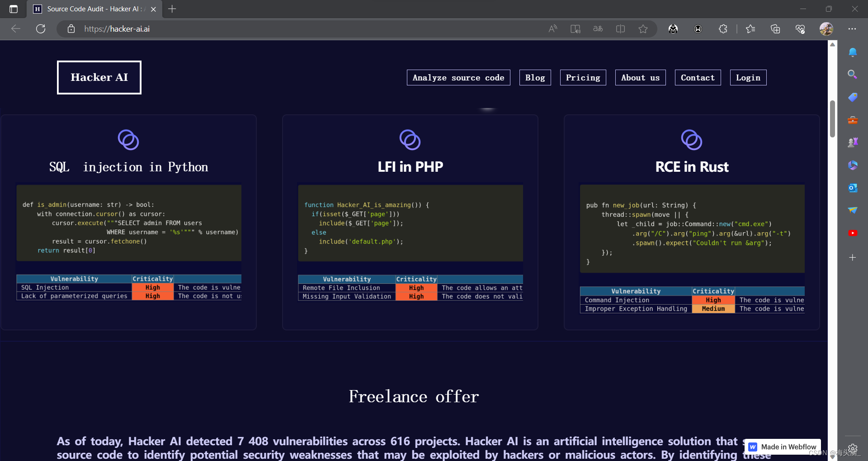Image resolution: width=868 pixels, height=461 pixels.
Task: Open sidebar Tools briefcase icon
Action: point(853,120)
